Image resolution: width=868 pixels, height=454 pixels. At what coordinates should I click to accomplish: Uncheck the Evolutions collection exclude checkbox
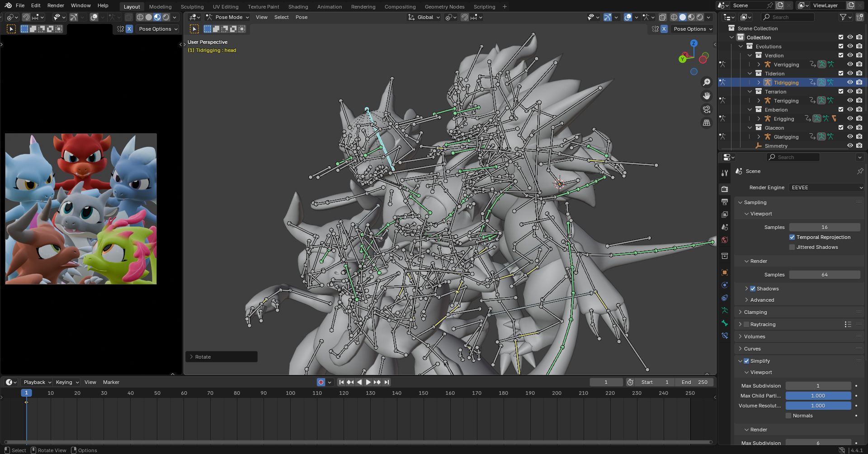tap(841, 46)
